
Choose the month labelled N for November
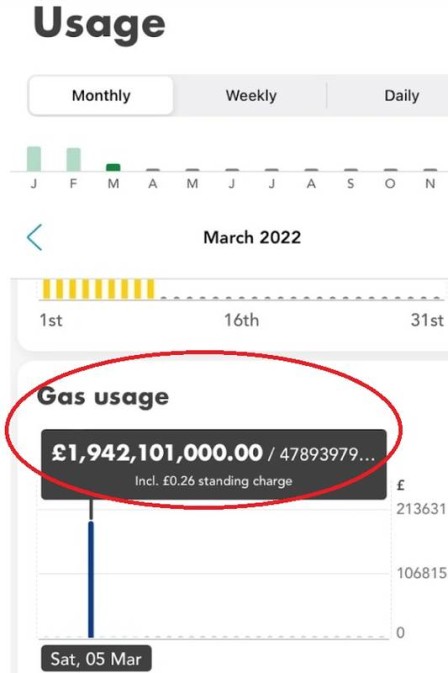[430, 184]
